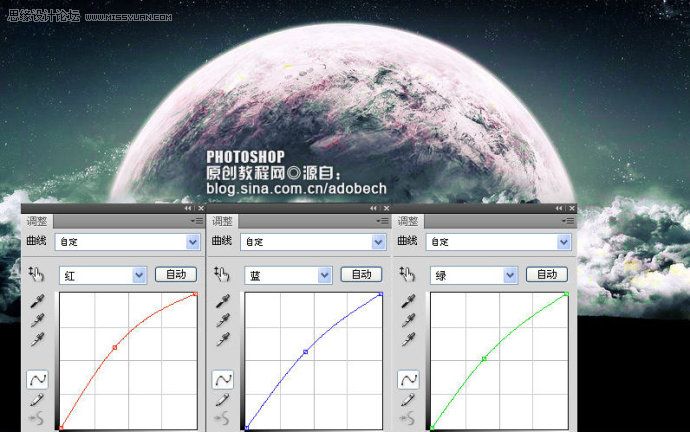This screenshot has height=432, width=690.
Task: Pick white point eyedropper in red curves panel
Action: tap(37, 339)
